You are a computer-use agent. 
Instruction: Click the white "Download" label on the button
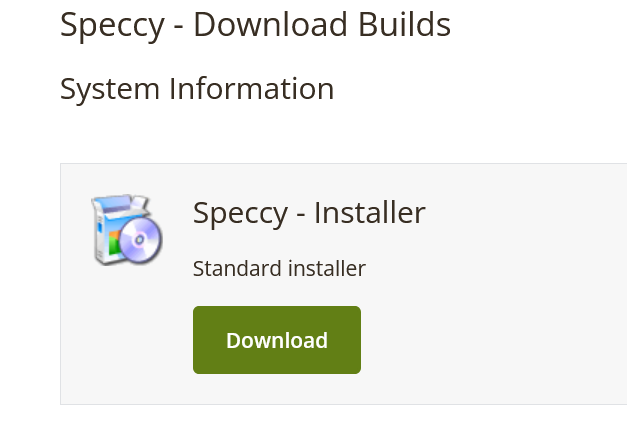(277, 341)
